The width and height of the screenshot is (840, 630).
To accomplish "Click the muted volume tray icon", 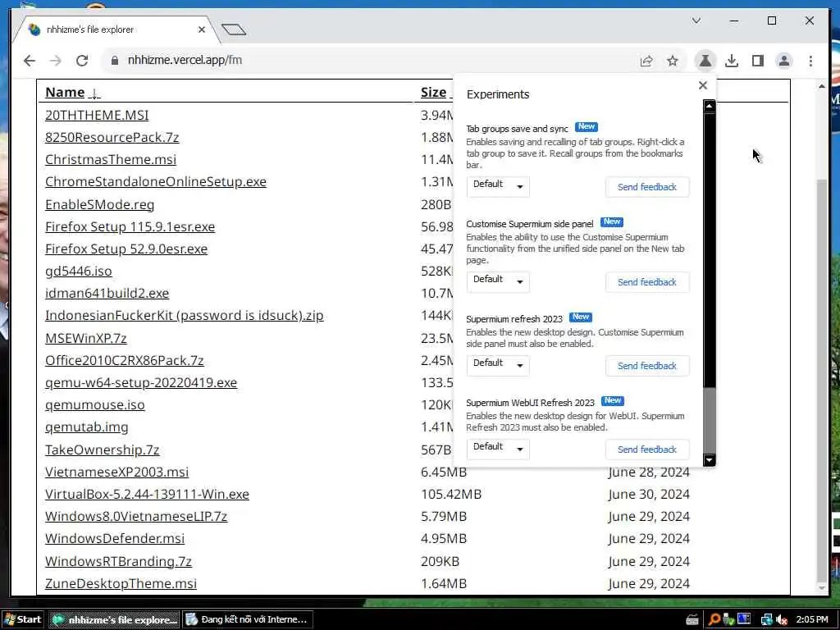I will coord(782,620).
